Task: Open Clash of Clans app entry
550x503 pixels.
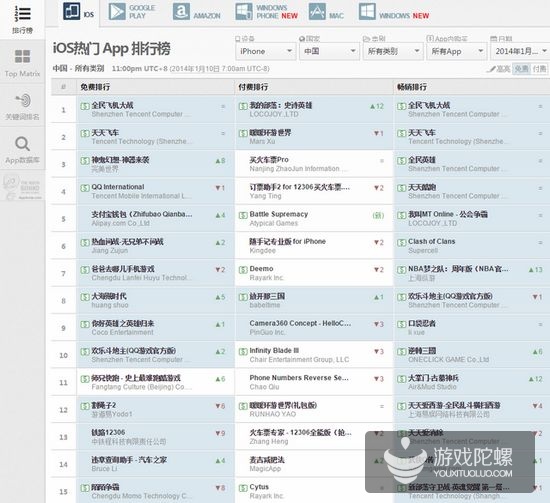Action: [431, 241]
